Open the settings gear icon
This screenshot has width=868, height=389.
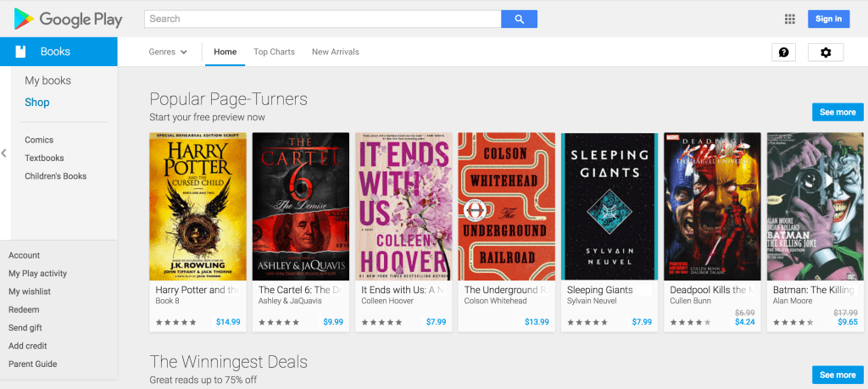pyautogui.click(x=826, y=53)
